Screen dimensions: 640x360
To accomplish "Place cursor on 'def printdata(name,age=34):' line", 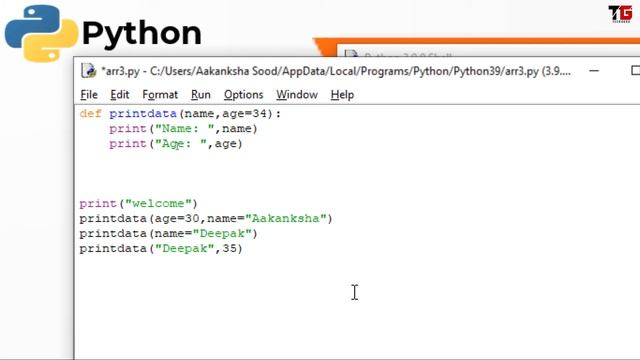I will tap(180, 114).
